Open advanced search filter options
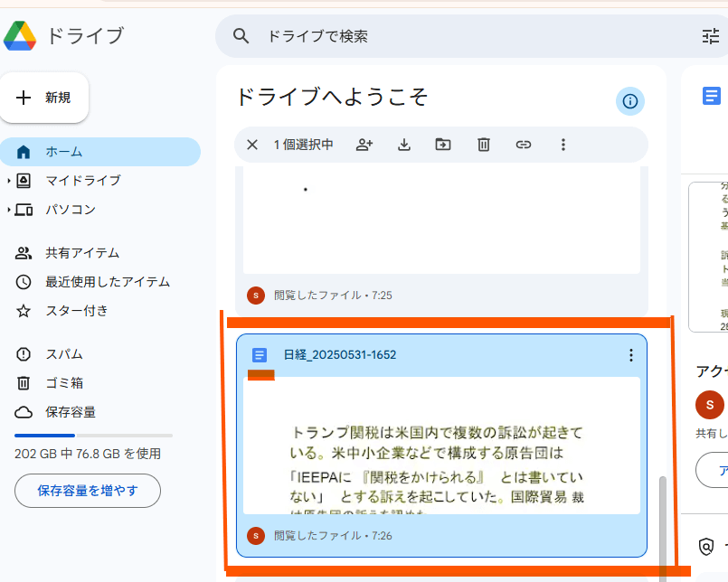Image resolution: width=728 pixels, height=582 pixels. tap(710, 36)
